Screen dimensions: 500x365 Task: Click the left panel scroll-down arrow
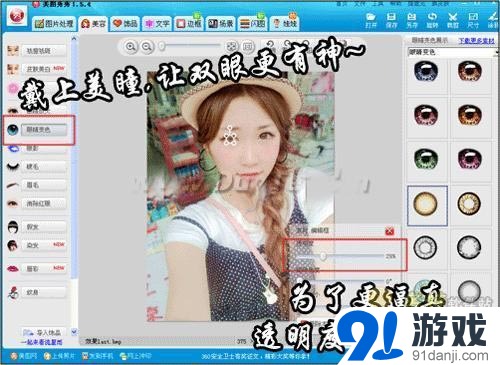(74, 332)
